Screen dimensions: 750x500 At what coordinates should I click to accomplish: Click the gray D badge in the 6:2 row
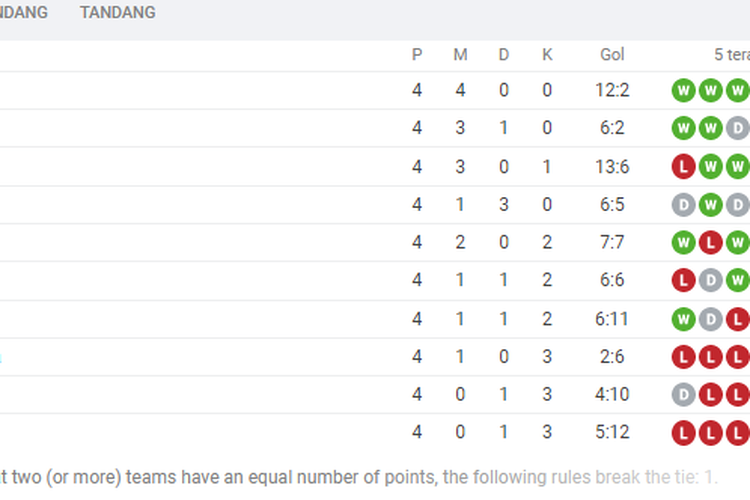coord(738,129)
